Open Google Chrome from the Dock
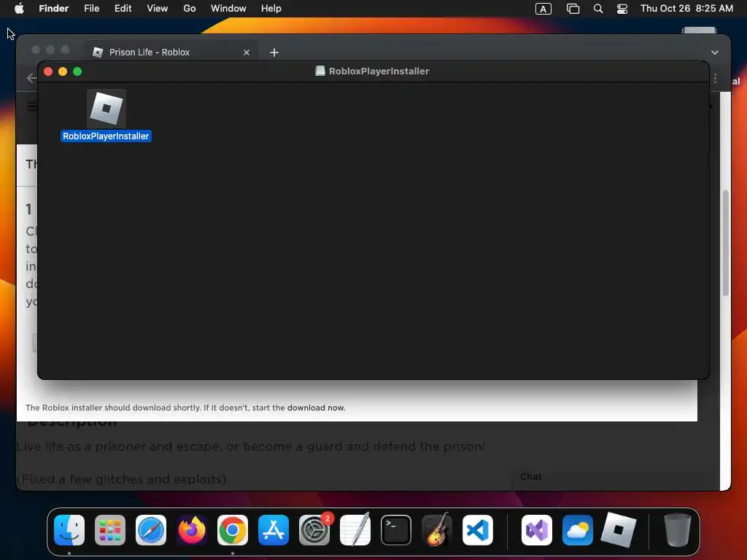This screenshot has width=747, height=560. coord(233,530)
